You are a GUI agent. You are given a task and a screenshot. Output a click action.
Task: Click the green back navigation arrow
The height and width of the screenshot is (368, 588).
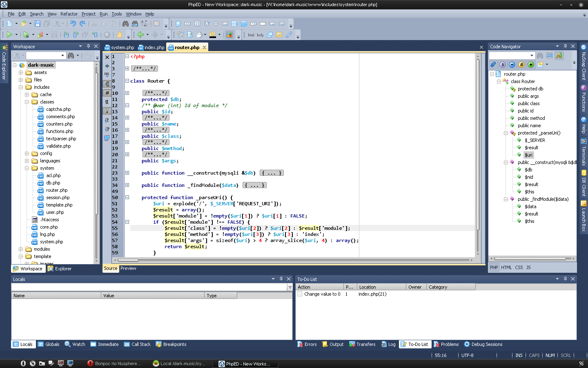140,35
